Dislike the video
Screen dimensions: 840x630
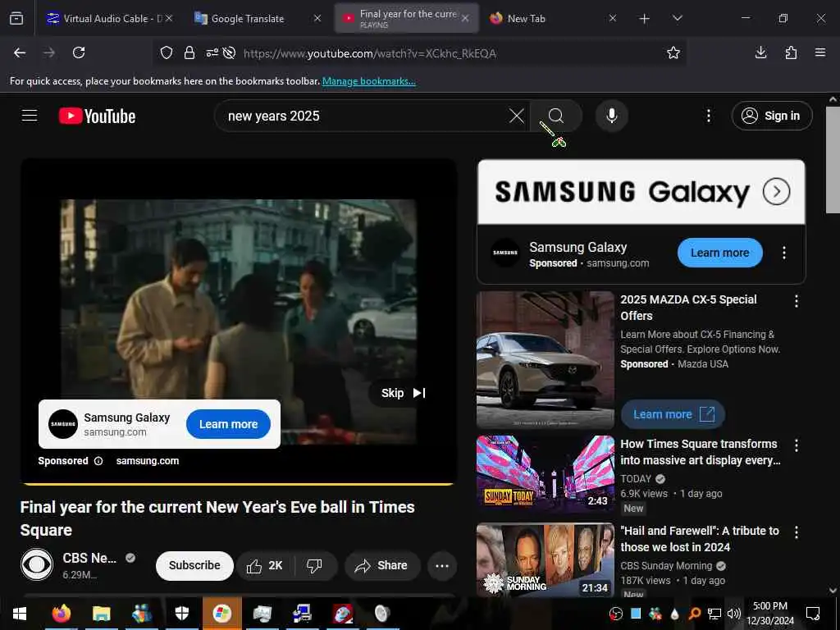coord(314,566)
